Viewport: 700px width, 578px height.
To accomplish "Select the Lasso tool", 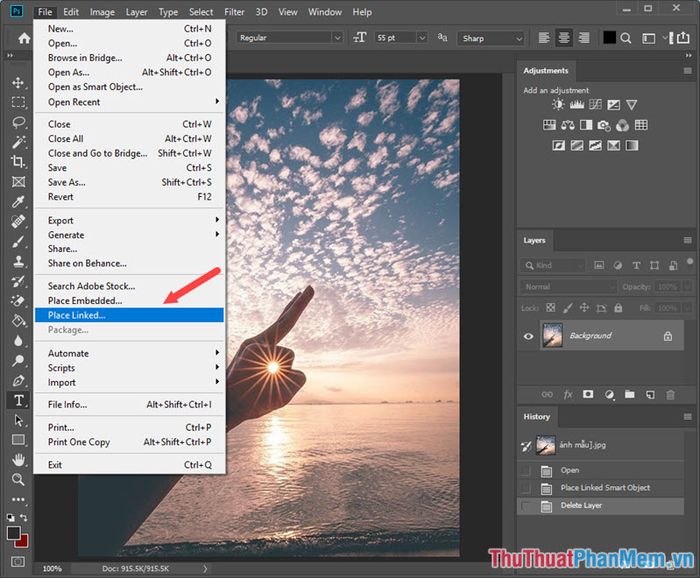I will (x=18, y=122).
